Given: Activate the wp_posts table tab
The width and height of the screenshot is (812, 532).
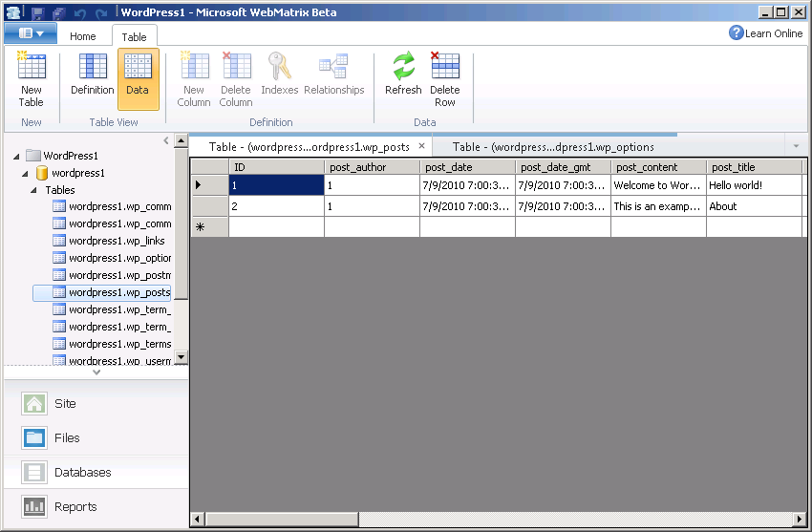Looking at the screenshot, I should [310, 147].
